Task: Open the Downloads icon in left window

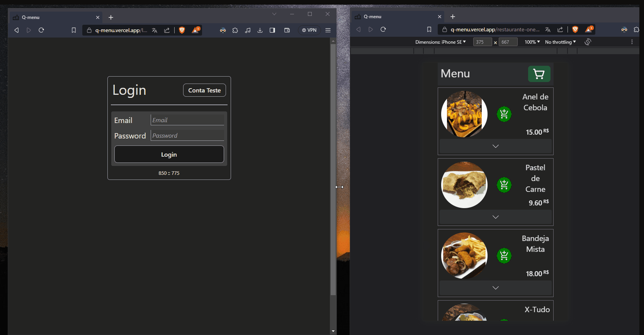Action: point(260,30)
